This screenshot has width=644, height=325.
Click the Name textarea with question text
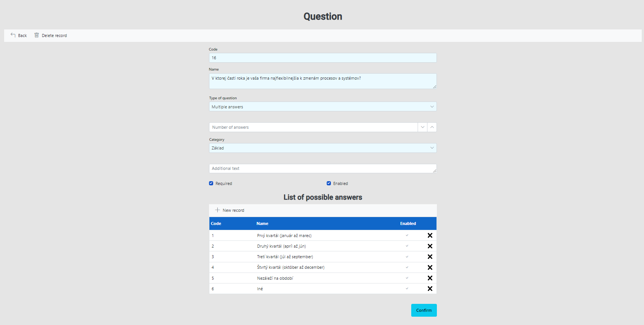click(x=323, y=81)
